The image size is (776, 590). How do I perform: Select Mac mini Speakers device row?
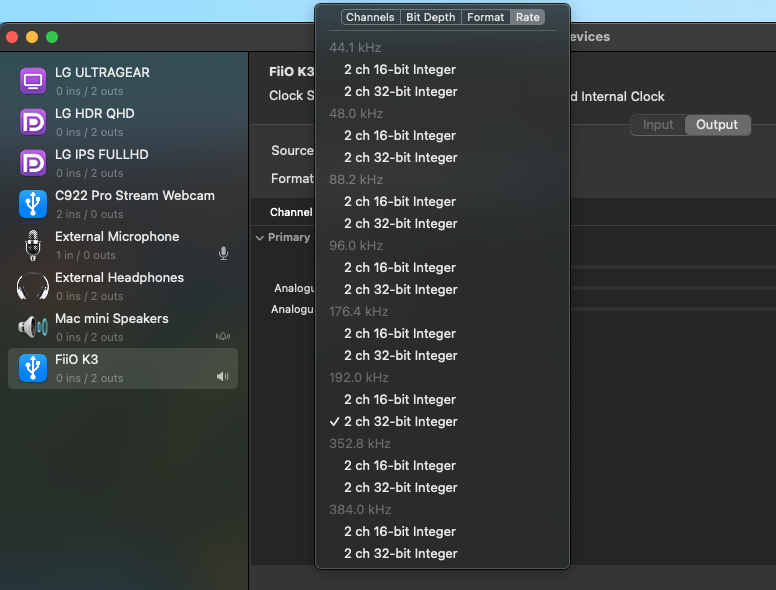(123, 328)
